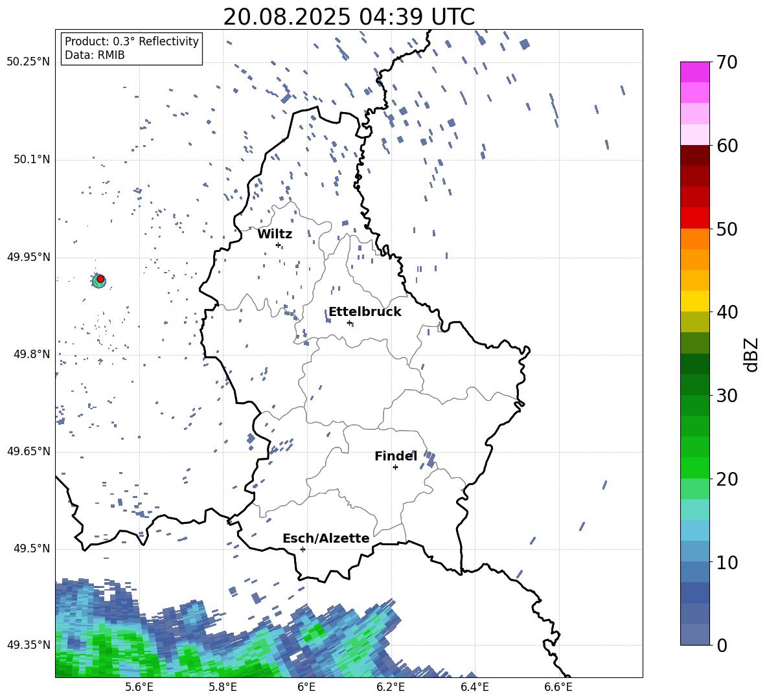The image size is (767, 700).
Task: Click the red radar site marker
Action: [x=100, y=279]
